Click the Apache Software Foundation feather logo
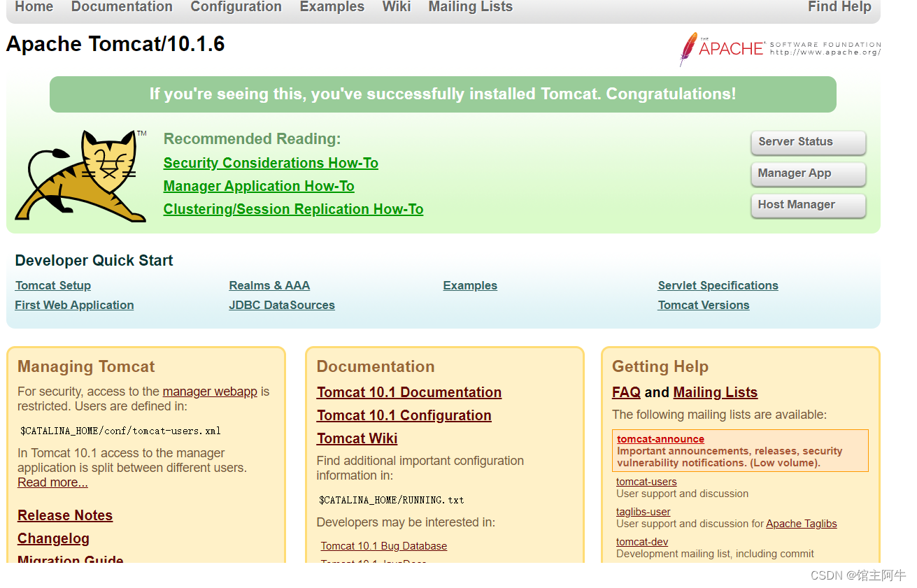The height and width of the screenshot is (588, 917). coord(780,49)
